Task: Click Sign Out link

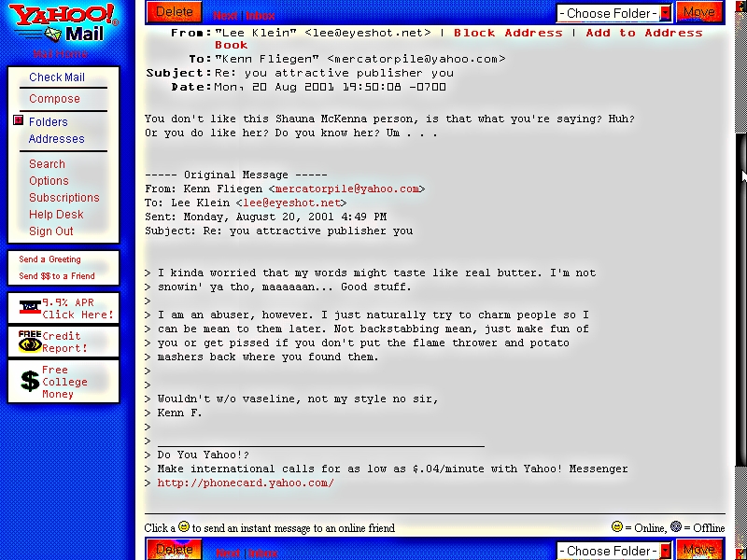Action: click(51, 231)
